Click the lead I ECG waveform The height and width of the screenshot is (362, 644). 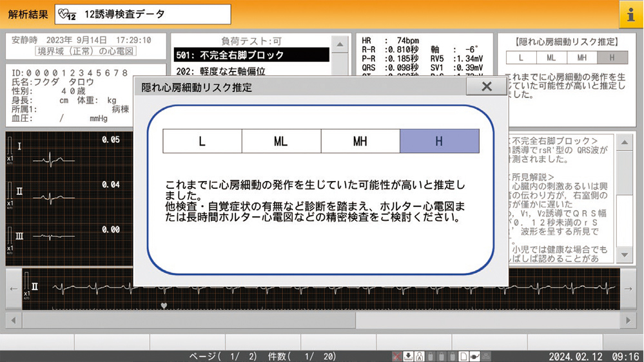pos(54,159)
